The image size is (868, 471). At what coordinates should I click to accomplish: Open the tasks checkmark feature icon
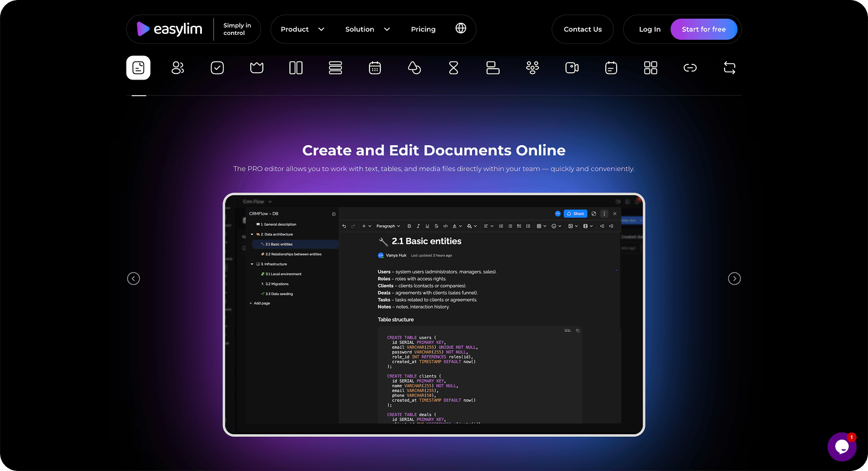pyautogui.click(x=217, y=68)
